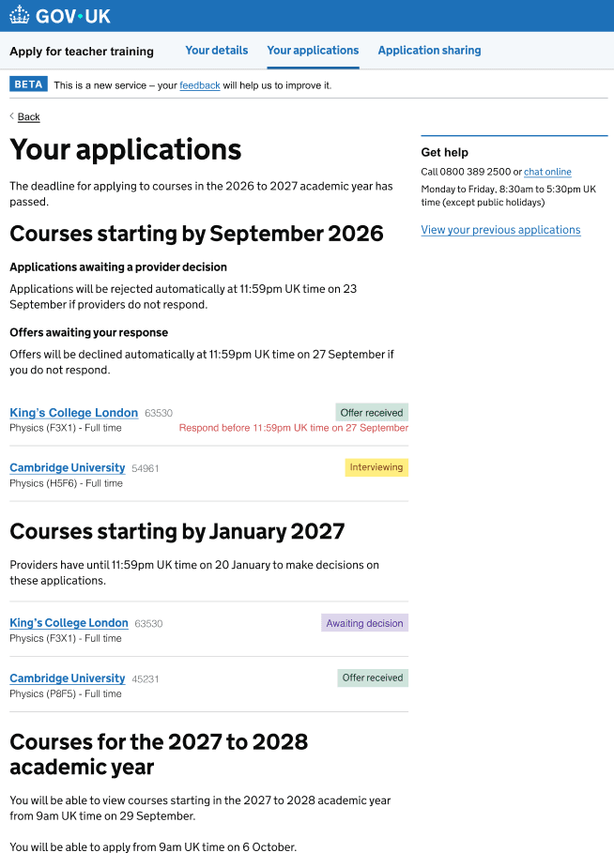View your previous applications link
Image resolution: width=614 pixels, height=868 pixels.
click(500, 230)
